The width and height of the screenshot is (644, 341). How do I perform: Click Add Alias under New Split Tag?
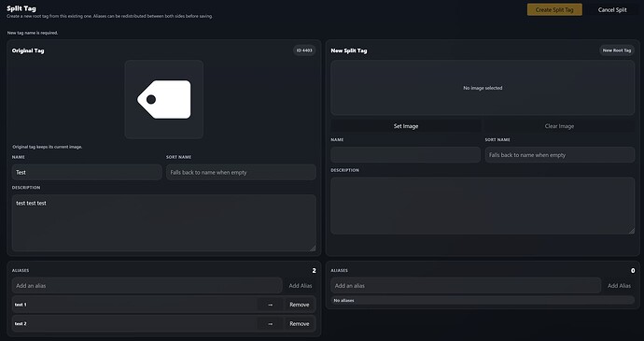click(x=619, y=286)
